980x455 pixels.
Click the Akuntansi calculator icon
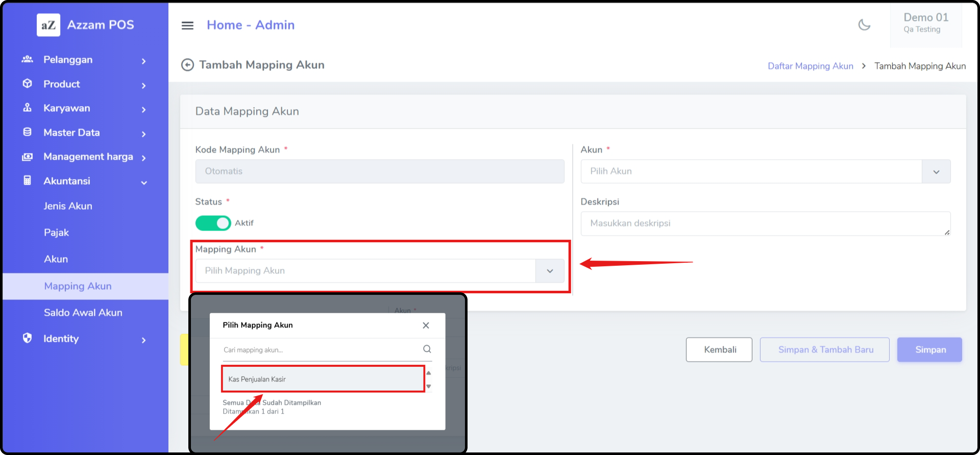[27, 181]
